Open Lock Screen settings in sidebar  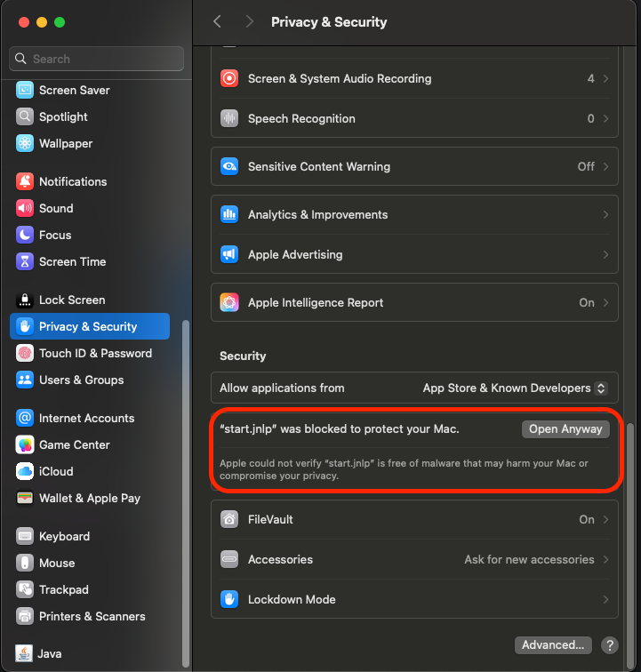pyautogui.click(x=72, y=300)
